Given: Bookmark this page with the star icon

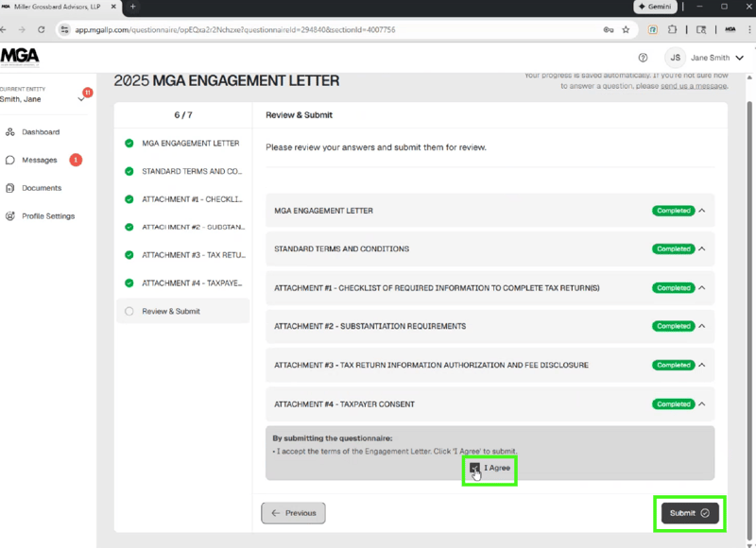Looking at the screenshot, I should tap(626, 30).
